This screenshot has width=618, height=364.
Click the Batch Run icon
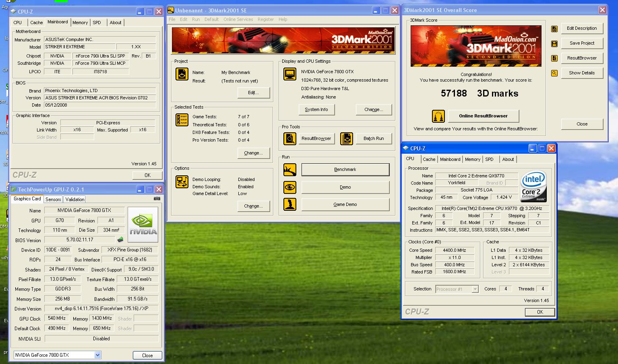point(347,138)
